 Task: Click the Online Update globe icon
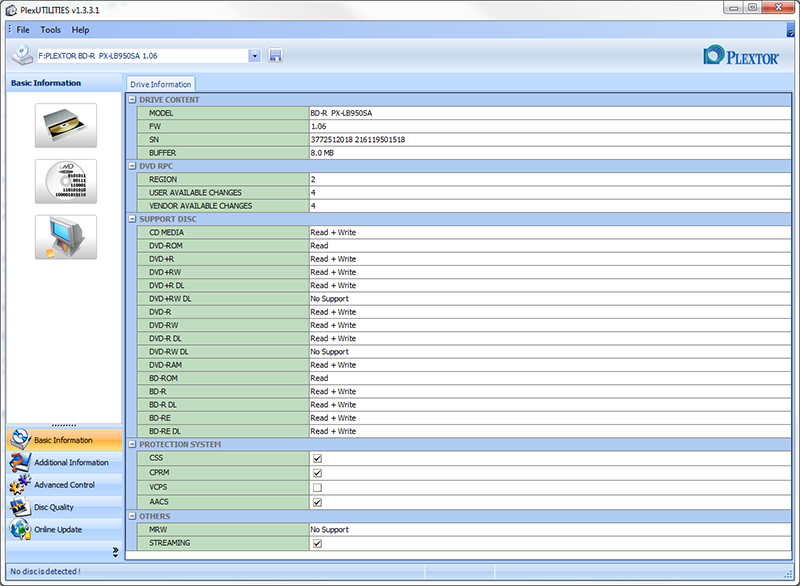(20, 529)
